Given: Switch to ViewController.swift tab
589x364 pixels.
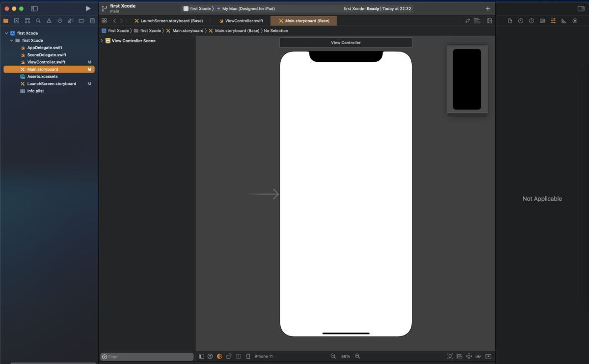Looking at the screenshot, I should coord(241,21).
